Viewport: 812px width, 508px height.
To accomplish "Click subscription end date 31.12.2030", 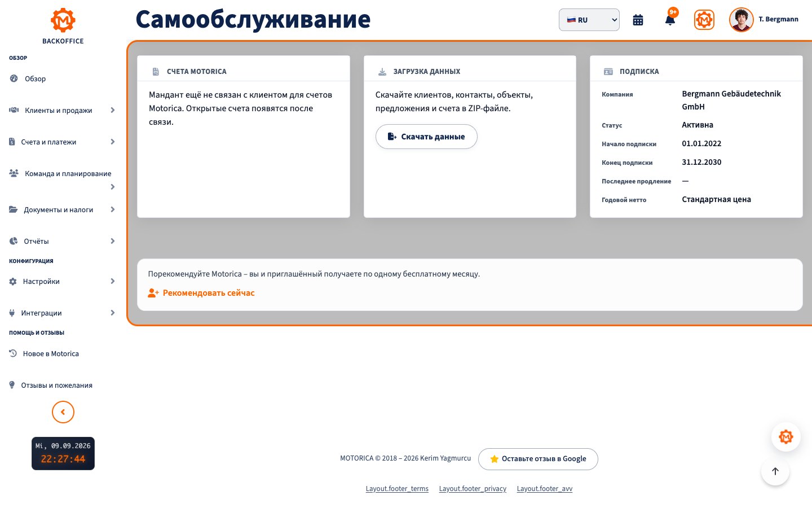I will pyautogui.click(x=701, y=163).
